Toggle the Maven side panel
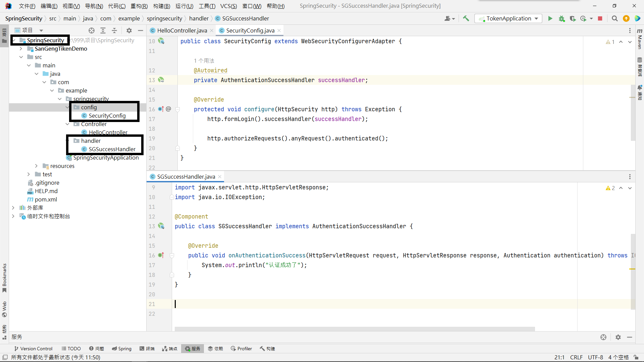Screen dimensions: 644x362 click(x=640, y=39)
